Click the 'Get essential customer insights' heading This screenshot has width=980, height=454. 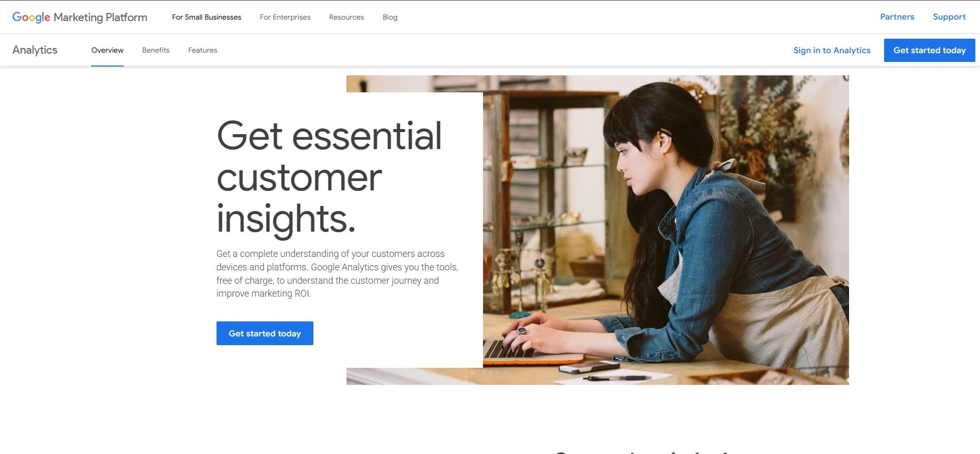click(329, 177)
